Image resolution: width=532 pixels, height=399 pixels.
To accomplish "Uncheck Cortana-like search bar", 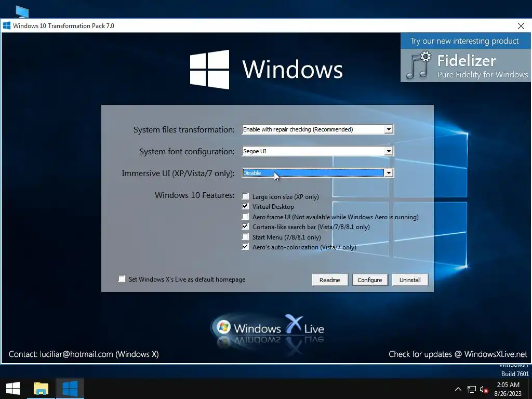I will click(x=245, y=227).
